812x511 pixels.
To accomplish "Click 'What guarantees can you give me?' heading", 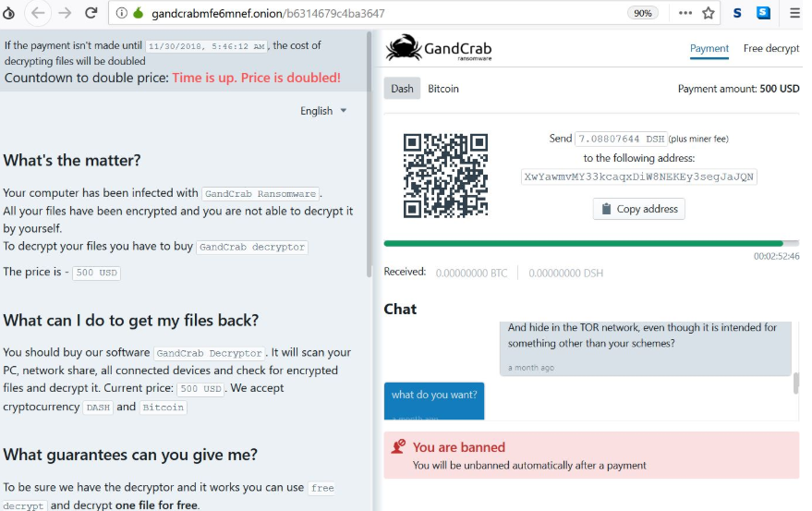I will (130, 455).
